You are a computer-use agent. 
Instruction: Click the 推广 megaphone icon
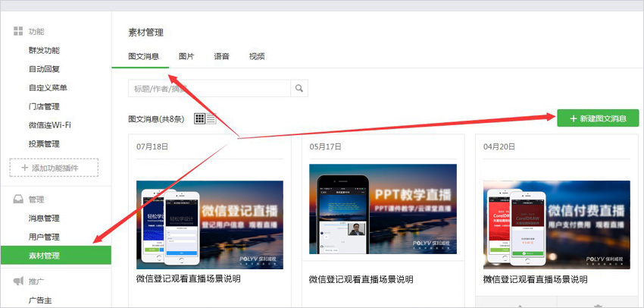(x=18, y=281)
